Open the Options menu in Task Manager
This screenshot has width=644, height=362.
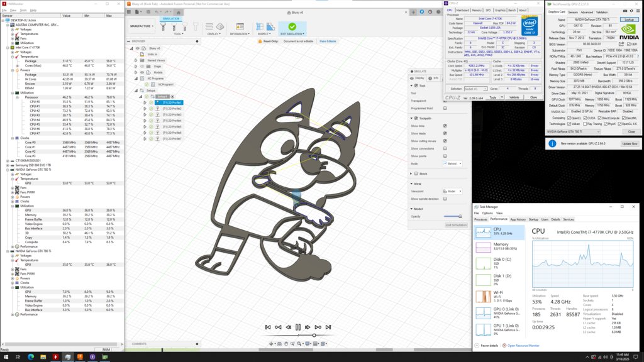tap(487, 213)
